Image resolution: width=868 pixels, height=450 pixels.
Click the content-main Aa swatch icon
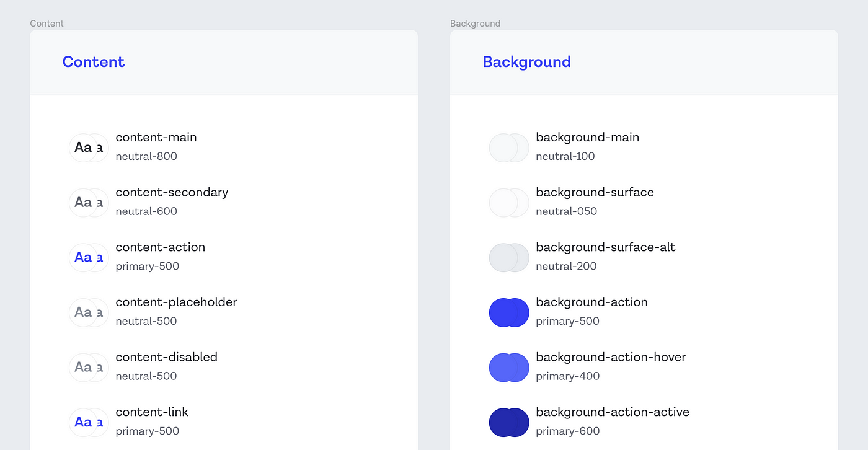click(89, 148)
